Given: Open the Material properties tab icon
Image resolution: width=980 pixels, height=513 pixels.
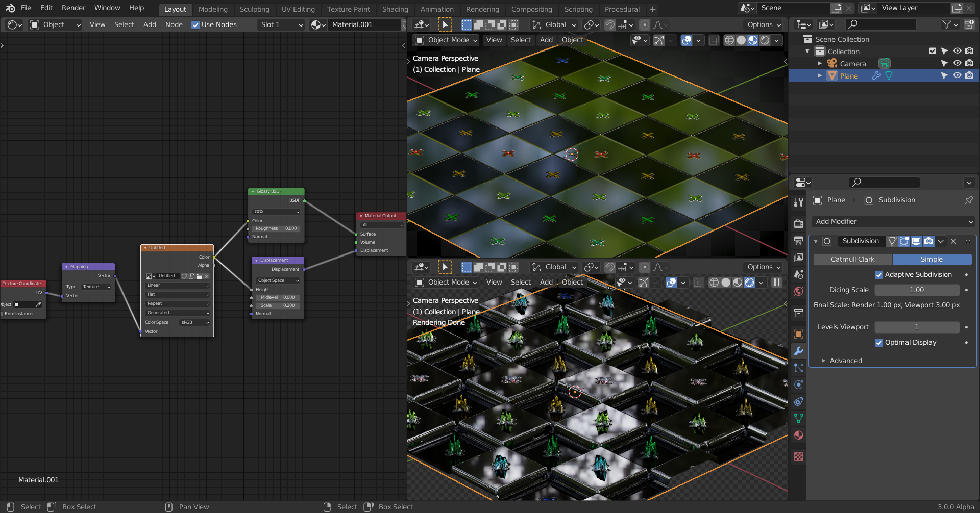Looking at the screenshot, I should click(x=799, y=435).
